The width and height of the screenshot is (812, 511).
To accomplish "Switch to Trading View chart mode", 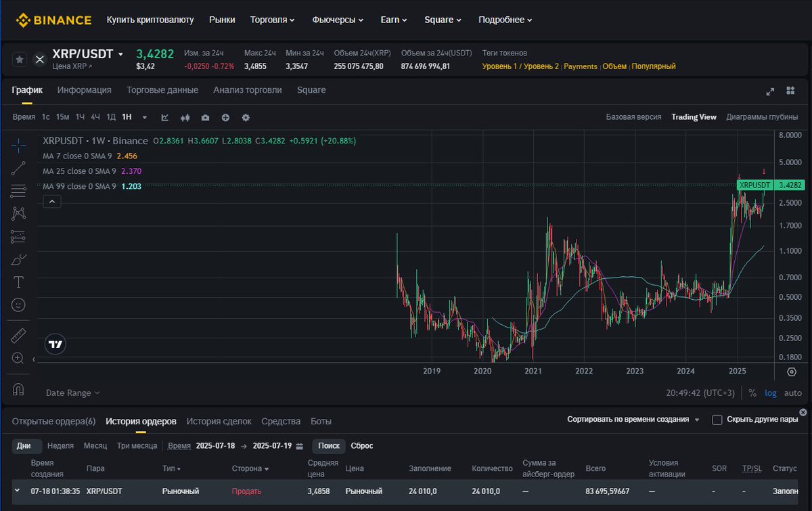I will click(x=694, y=117).
